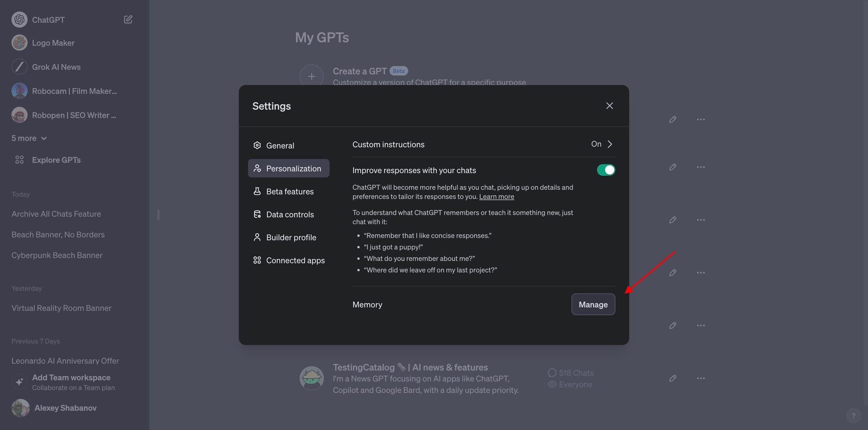Click the Manage memory button
868x430 pixels.
pos(593,304)
